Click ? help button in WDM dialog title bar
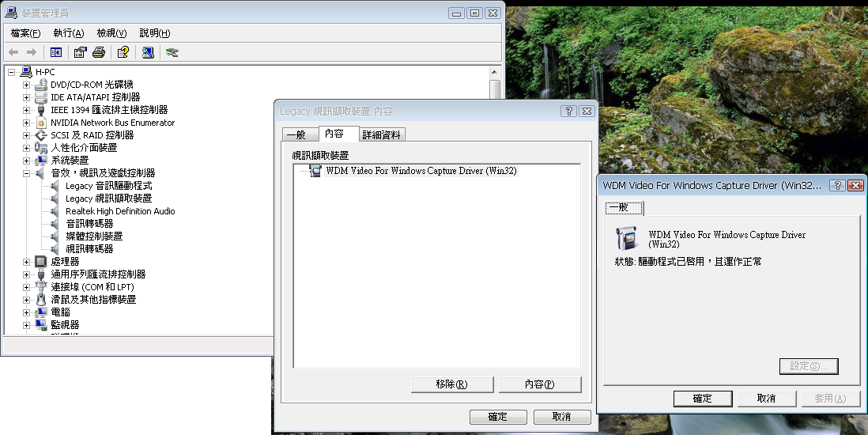 coord(838,185)
